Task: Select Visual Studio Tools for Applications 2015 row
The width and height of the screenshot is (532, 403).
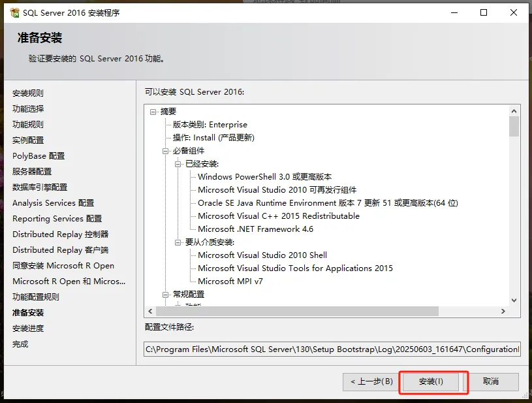Action: (295, 268)
